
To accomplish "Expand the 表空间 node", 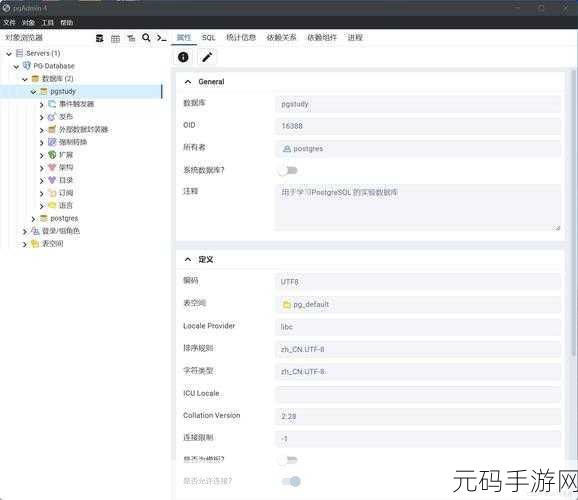I will pos(25,244).
